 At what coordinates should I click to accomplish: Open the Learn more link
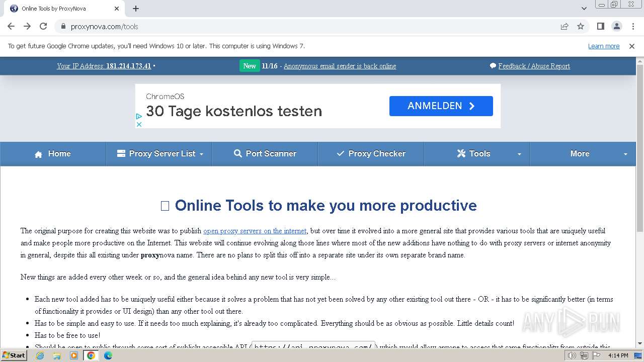pyautogui.click(x=604, y=46)
